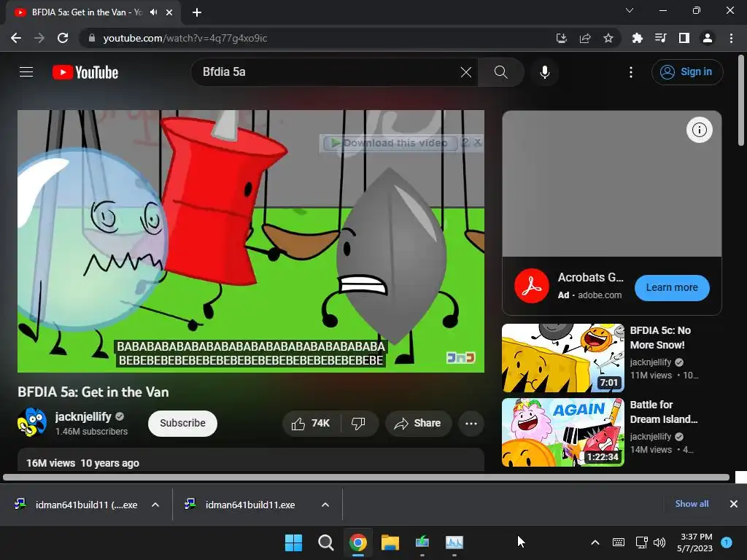Viewport: 747px width, 560px height.
Task: Open volume control in system tray
Action: pos(659,542)
